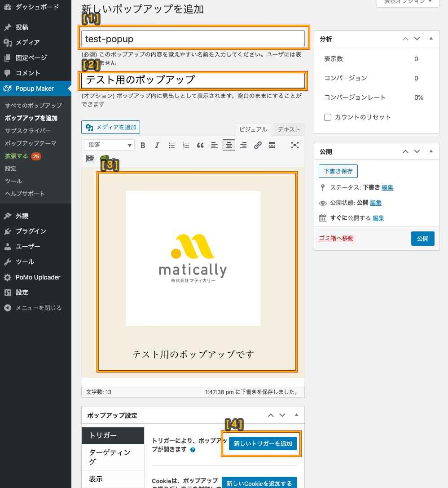Edit the ステータス draft status link

[387, 187]
